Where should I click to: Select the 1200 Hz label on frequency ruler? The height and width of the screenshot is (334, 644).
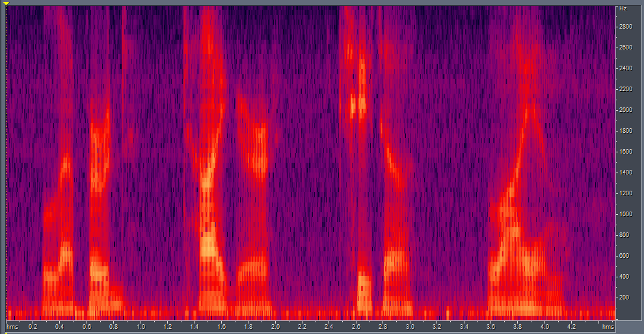tap(626, 193)
